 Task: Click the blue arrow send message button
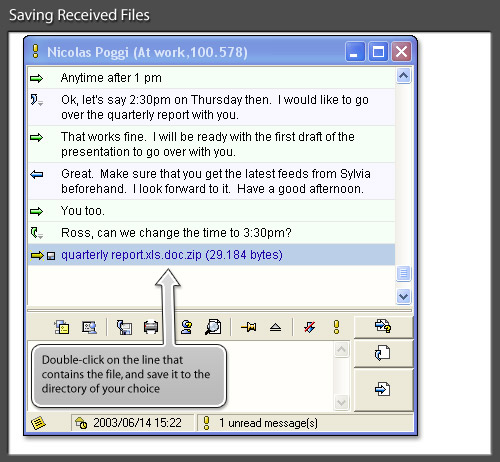pos(383,389)
